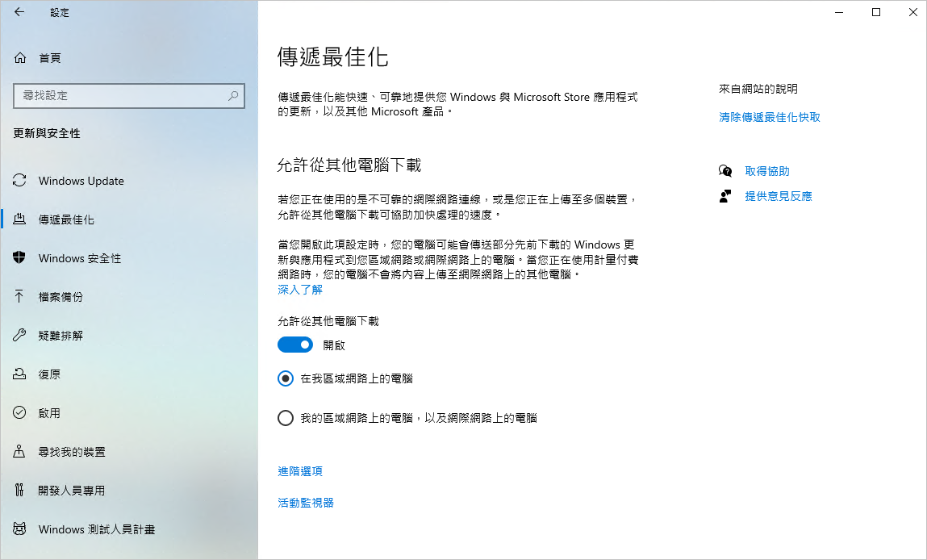Click the back arrow icon
Viewport: 927px width, 560px height.
point(19,12)
